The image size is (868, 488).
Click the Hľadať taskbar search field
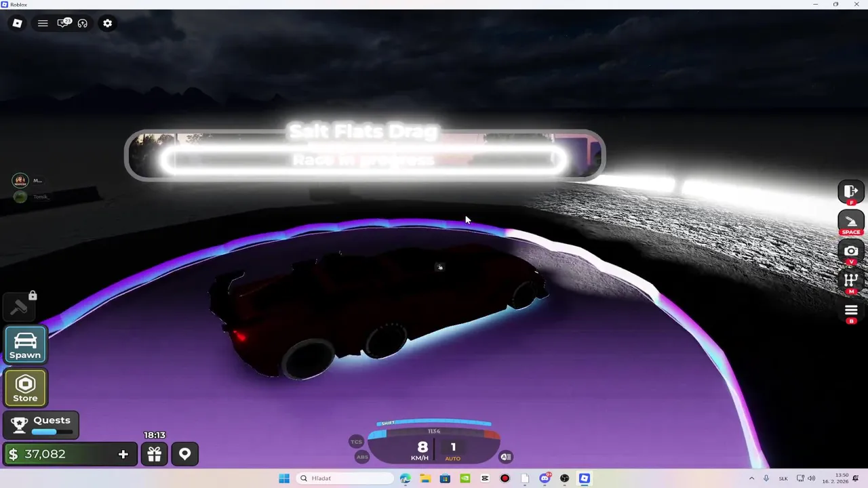click(x=346, y=479)
